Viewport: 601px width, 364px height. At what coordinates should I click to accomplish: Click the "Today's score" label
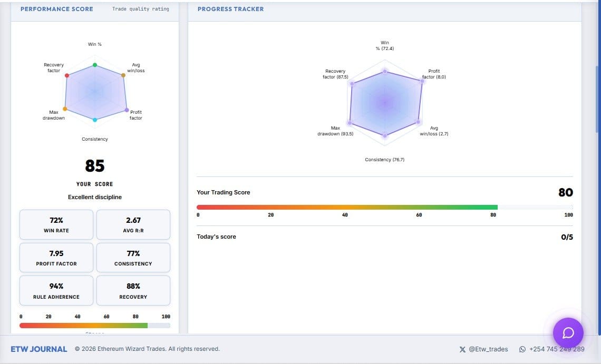click(x=216, y=237)
